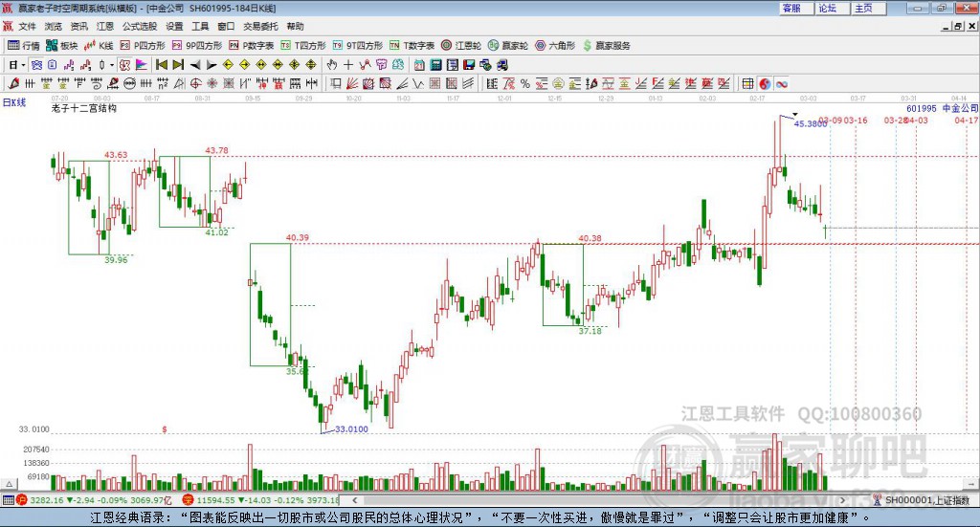The width and height of the screenshot is (980, 527).
Task: Jump to first bar with skip-back icon
Action: tap(161, 65)
